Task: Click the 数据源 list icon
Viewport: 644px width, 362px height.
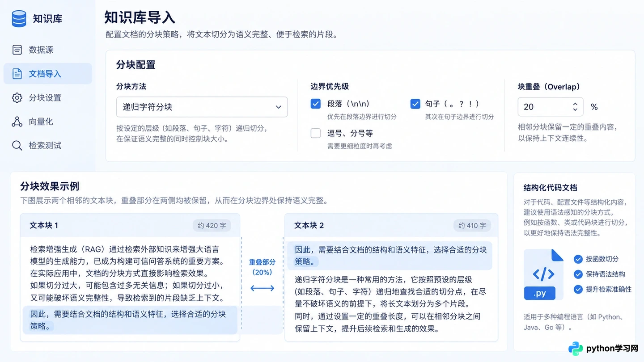Action: pyautogui.click(x=17, y=50)
